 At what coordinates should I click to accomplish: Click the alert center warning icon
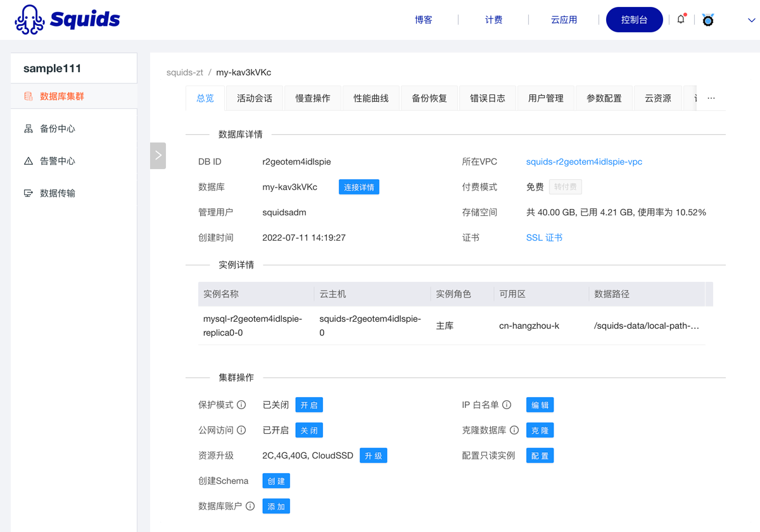(x=28, y=161)
